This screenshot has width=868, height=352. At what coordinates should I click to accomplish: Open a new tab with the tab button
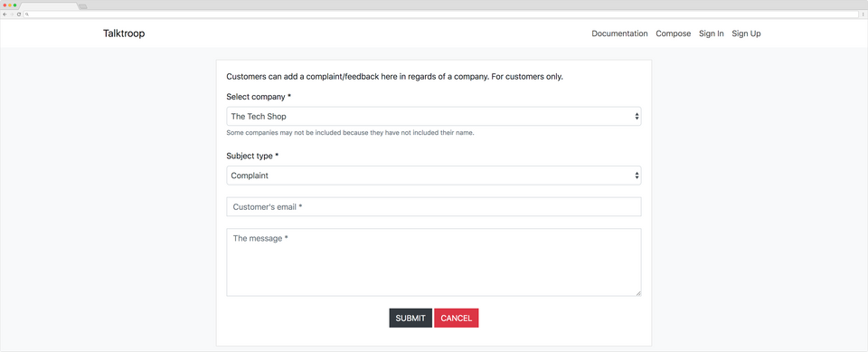(82, 6)
